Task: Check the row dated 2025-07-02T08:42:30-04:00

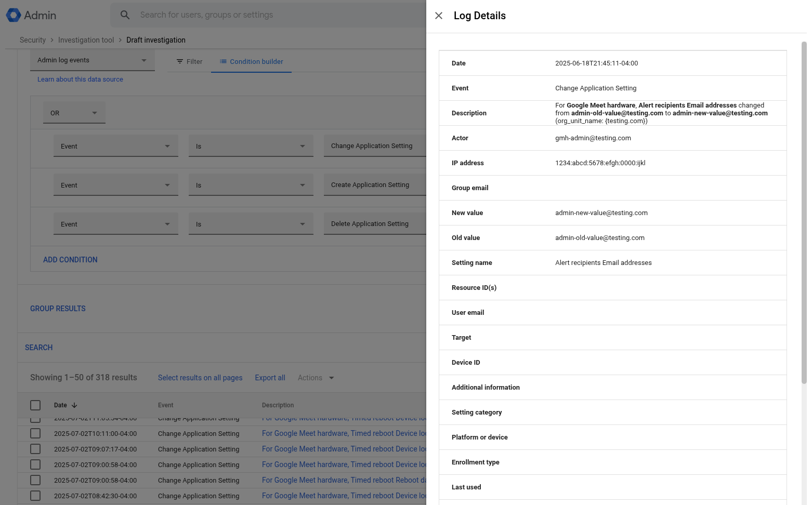Action: pos(35,496)
